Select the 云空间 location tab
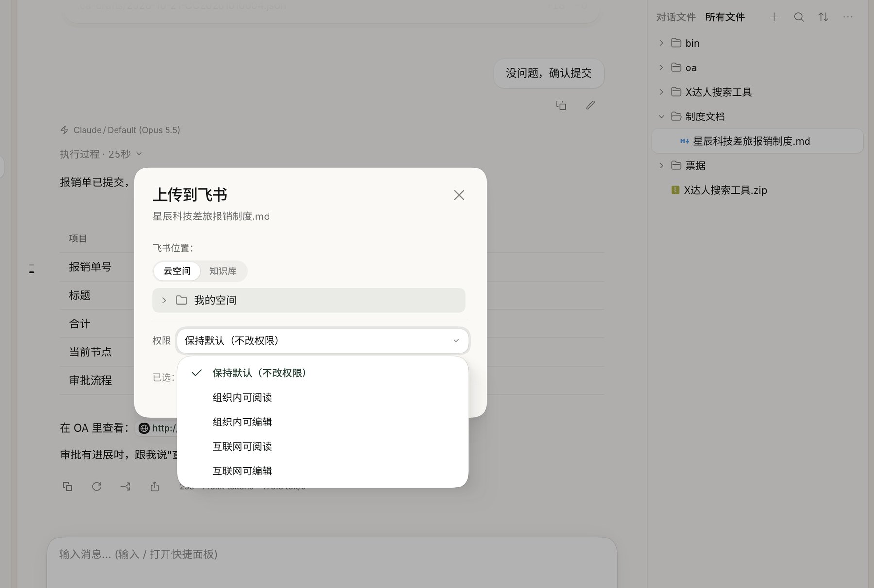This screenshot has height=588, width=874. click(x=177, y=271)
